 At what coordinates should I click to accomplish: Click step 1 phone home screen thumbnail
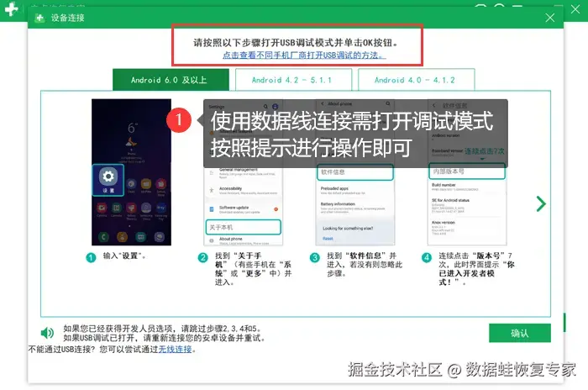(x=131, y=172)
